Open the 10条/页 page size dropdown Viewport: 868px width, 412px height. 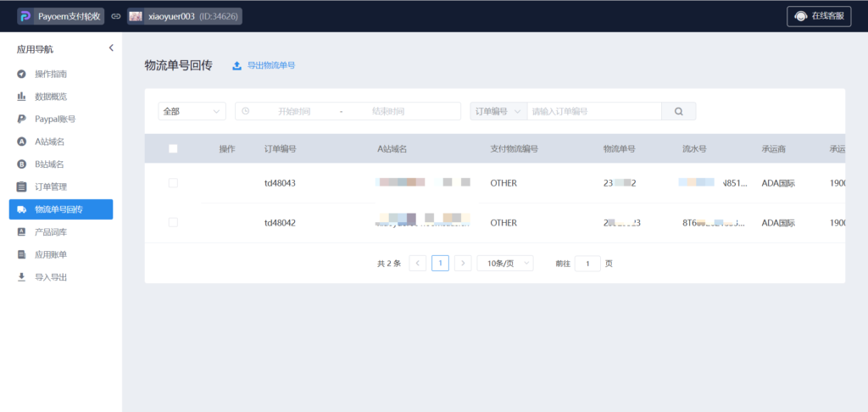[504, 263]
